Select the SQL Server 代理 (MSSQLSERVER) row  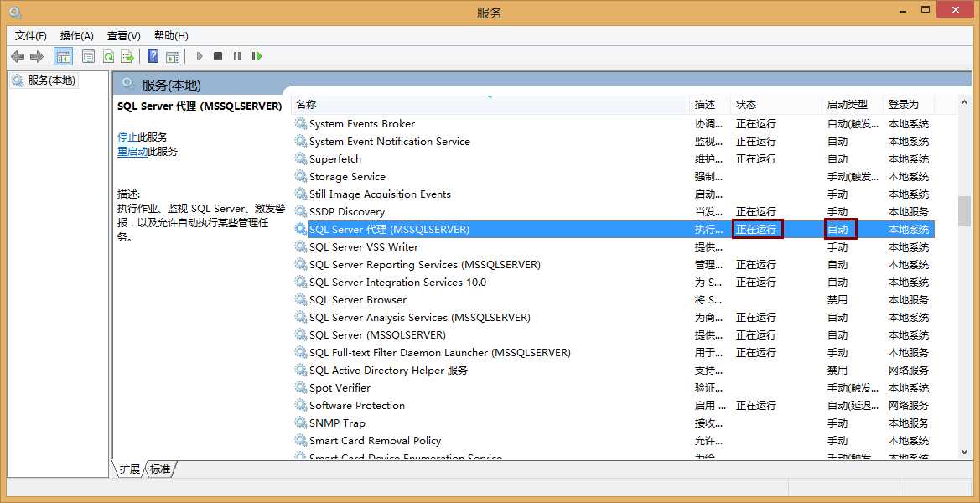pyautogui.click(x=615, y=230)
